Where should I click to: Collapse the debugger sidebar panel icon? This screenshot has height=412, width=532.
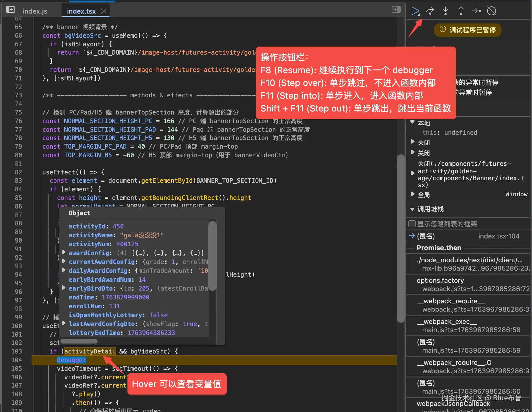(396, 10)
